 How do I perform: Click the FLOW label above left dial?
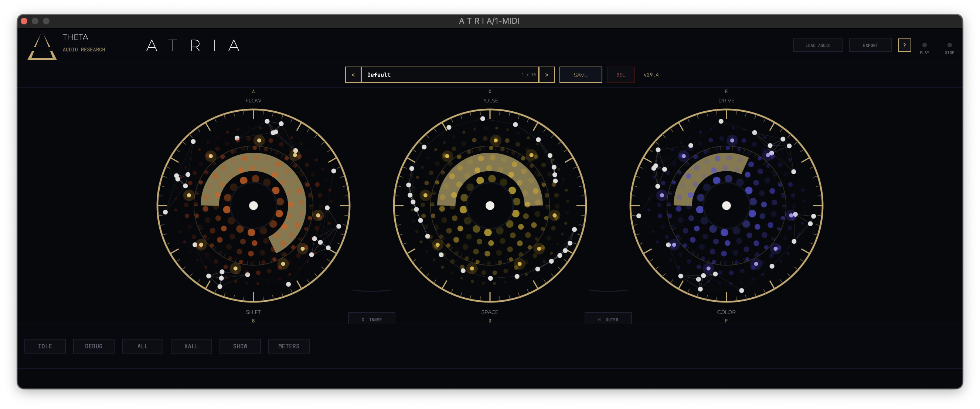click(253, 101)
